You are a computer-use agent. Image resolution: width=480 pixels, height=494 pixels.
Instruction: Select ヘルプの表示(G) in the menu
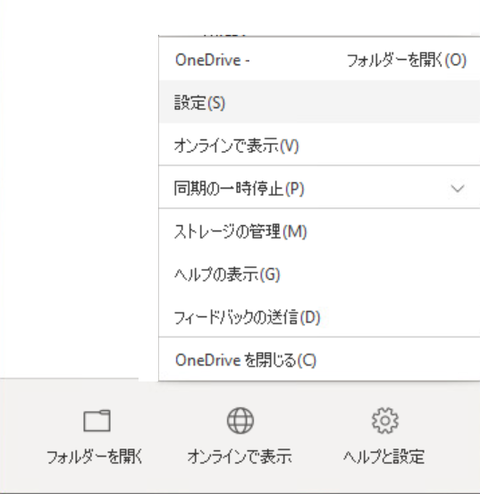(x=319, y=274)
